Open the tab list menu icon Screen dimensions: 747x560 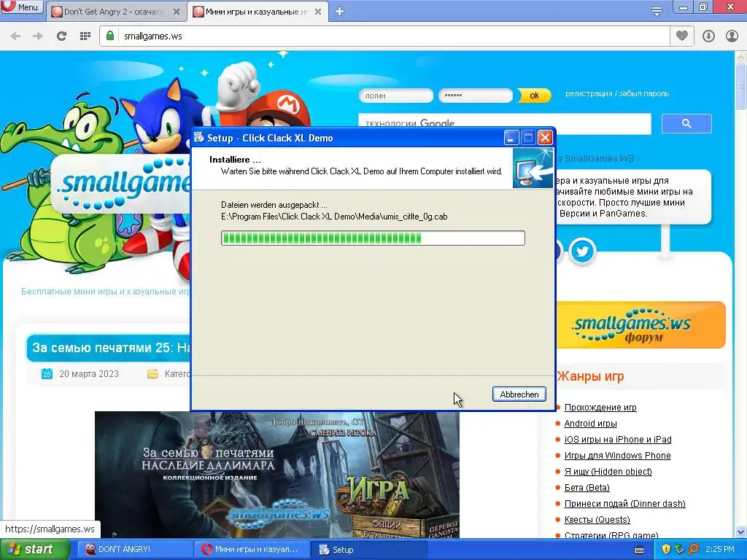657,10
